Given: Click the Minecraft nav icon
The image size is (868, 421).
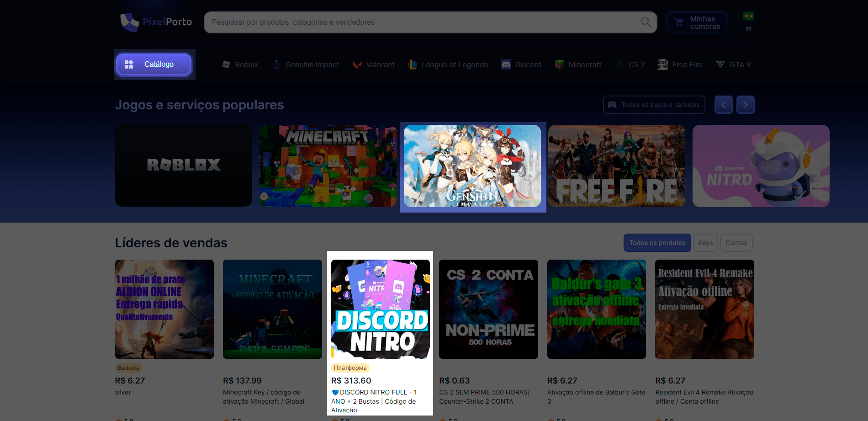Looking at the screenshot, I should (x=559, y=65).
